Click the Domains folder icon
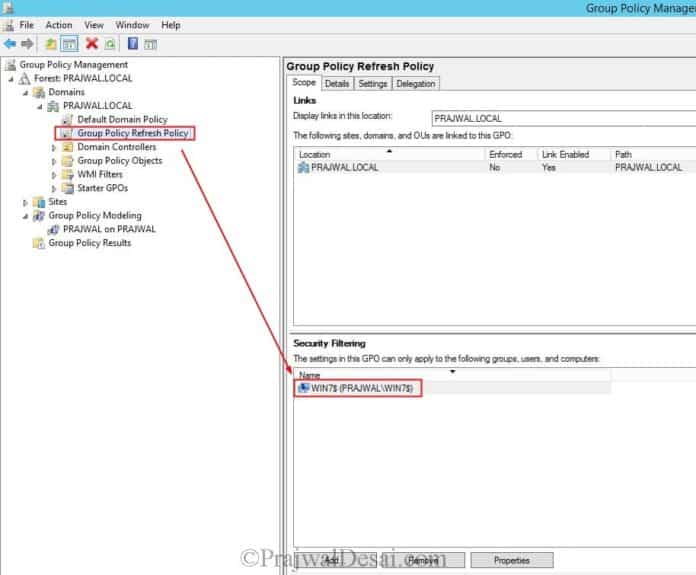This screenshot has width=696, height=575. (39, 92)
